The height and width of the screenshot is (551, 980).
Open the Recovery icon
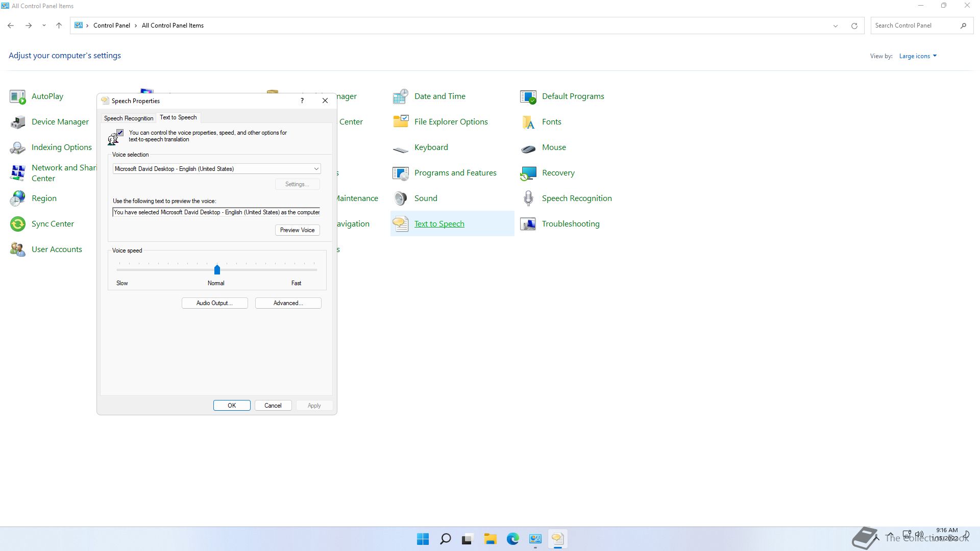528,173
